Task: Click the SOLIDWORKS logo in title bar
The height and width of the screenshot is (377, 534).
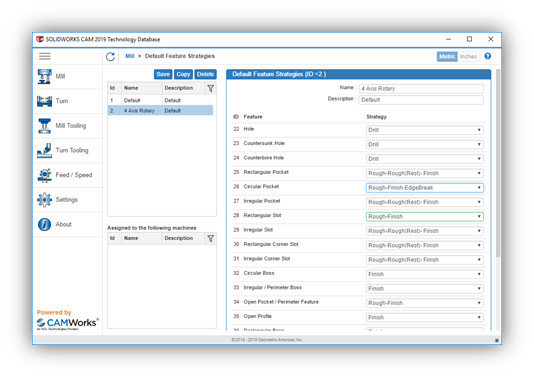Action: click(x=40, y=39)
